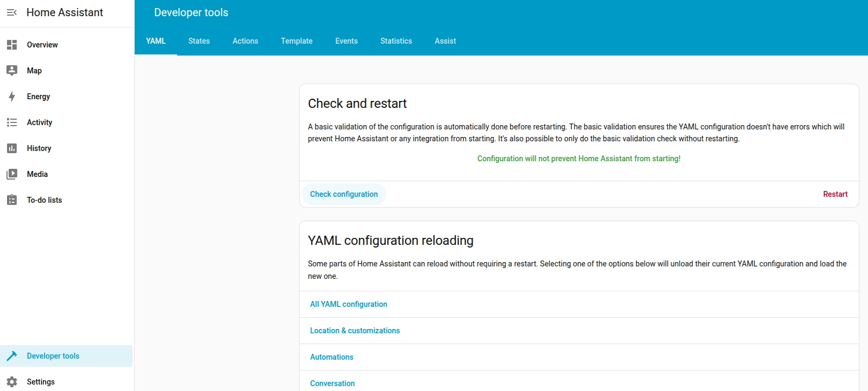Click the To-do lists clipboard icon
This screenshot has width=868, height=391.
pyautogui.click(x=12, y=200)
